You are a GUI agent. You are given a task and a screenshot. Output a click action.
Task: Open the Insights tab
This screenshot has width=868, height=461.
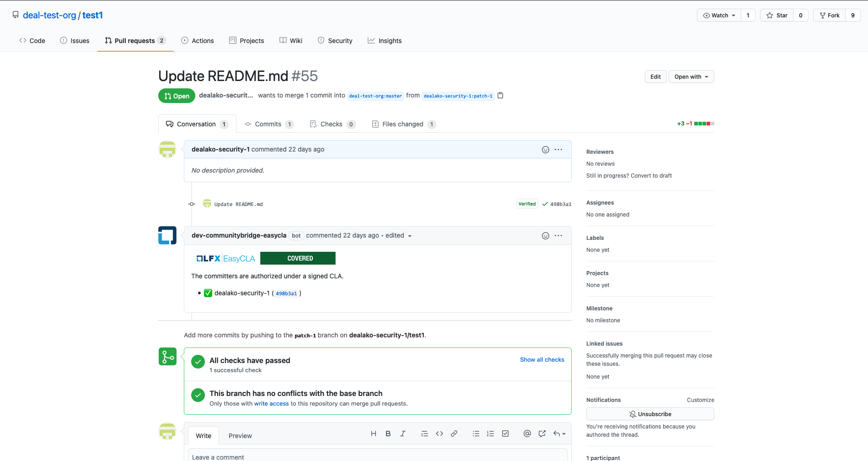385,41
